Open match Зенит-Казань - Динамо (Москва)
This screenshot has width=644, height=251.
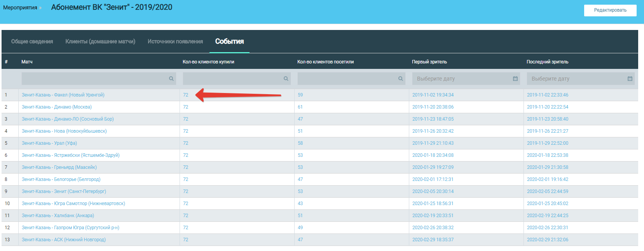(x=57, y=107)
